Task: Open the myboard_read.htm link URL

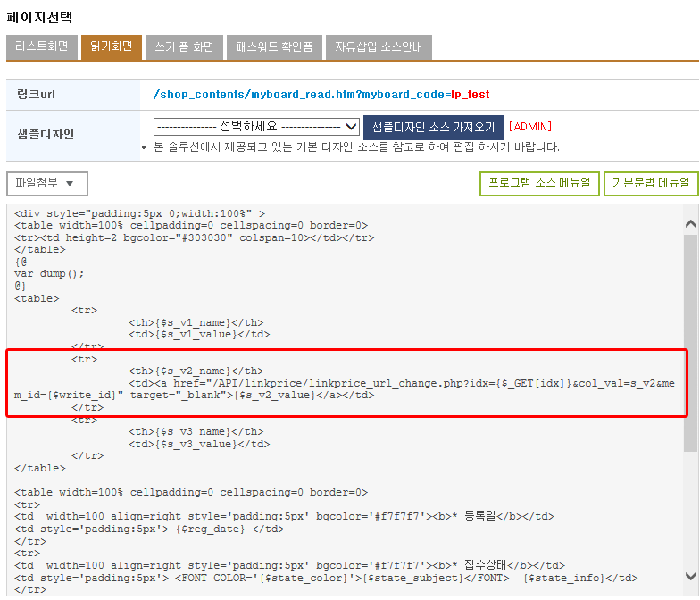Action: pos(321,95)
